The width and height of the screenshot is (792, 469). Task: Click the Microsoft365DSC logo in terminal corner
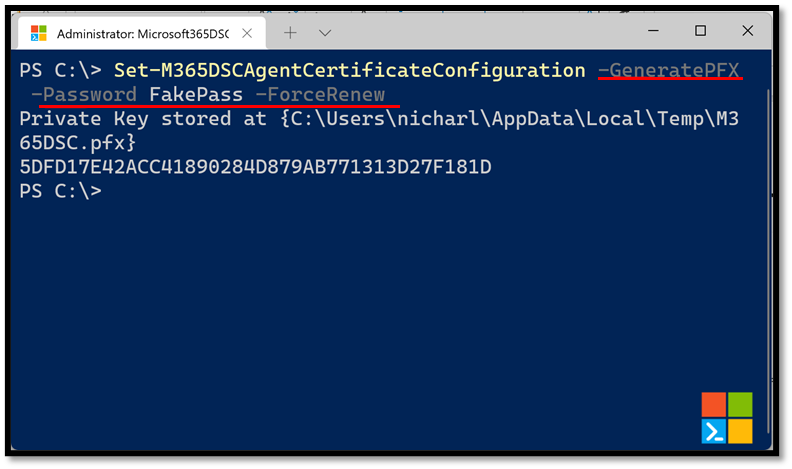pos(727,418)
